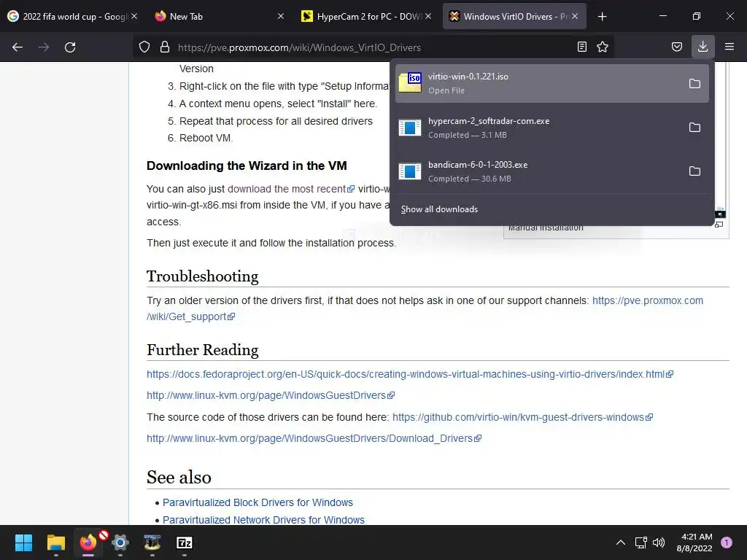Show bandicam-6-0-1-2003.exe in folder
The width and height of the screenshot is (747, 560).
(x=694, y=171)
